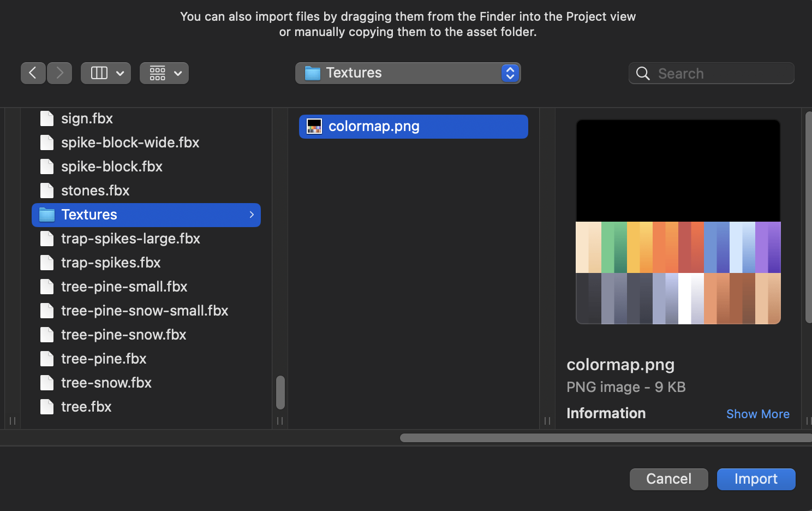This screenshot has height=511, width=812.
Task: Open the column view mode selector
Action: 106,73
